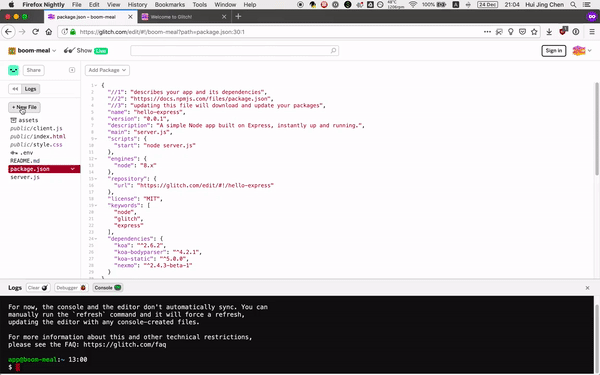This screenshot has width=600, height=375.
Task: Switch to the Welcome to Glitch tab
Action: tap(185, 17)
